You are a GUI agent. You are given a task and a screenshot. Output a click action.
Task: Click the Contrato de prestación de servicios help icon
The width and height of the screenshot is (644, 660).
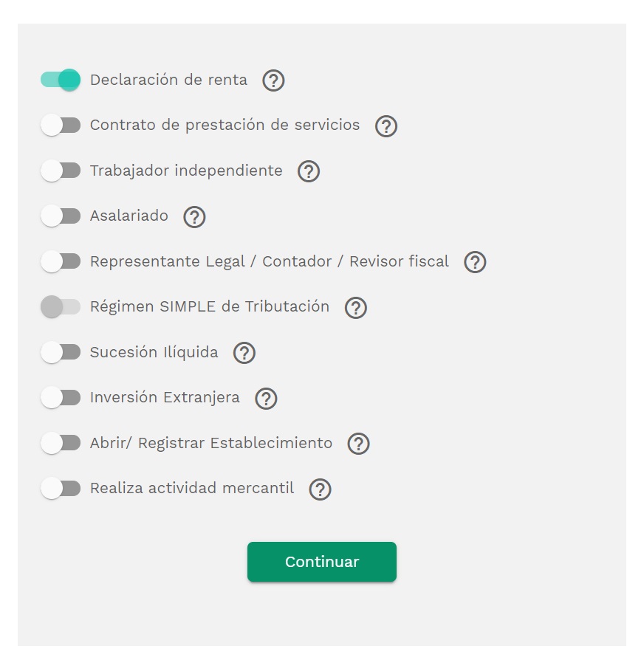[x=385, y=126]
